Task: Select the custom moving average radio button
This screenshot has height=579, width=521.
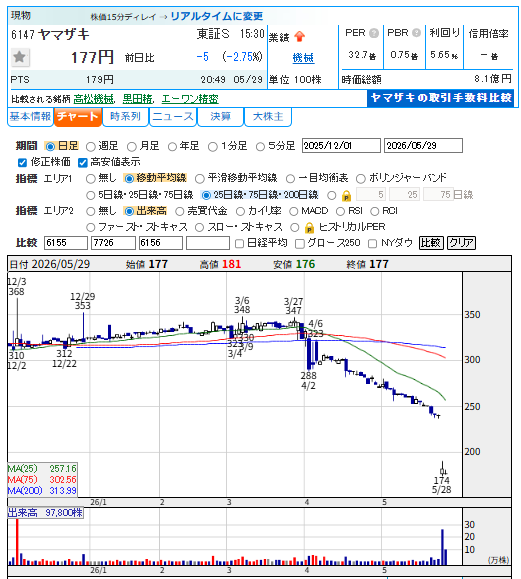Action: click(332, 195)
